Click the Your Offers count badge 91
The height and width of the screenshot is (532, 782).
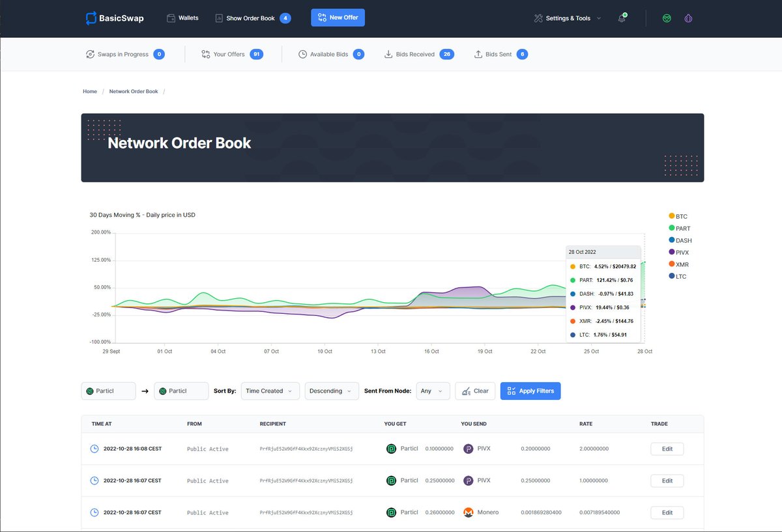tap(257, 54)
